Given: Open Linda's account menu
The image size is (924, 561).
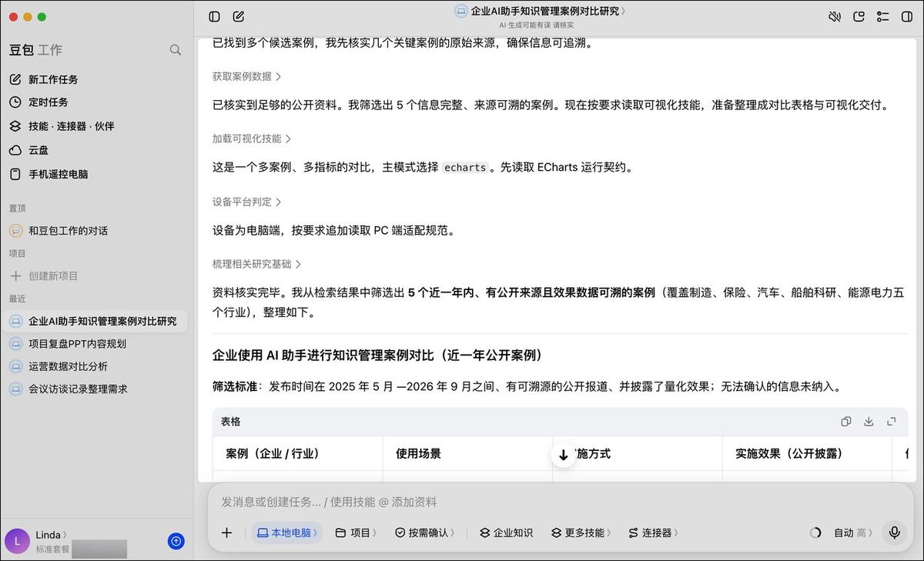Looking at the screenshot, I should pos(51,535).
